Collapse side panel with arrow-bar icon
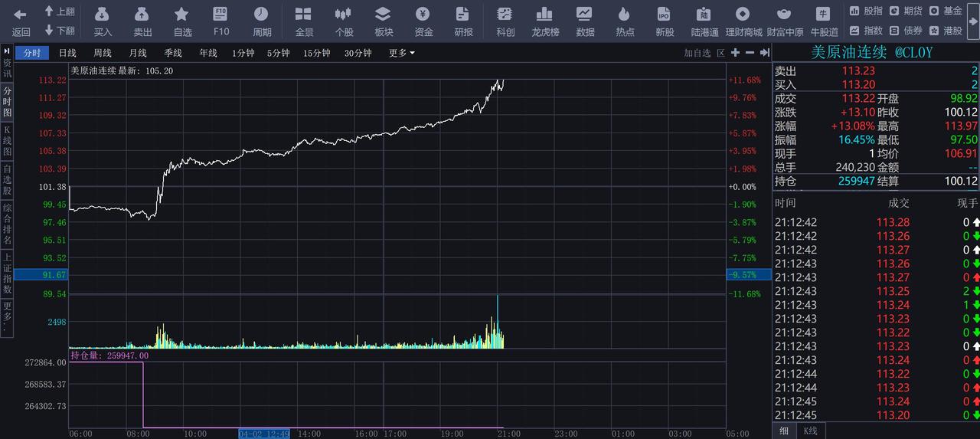 click(763, 53)
